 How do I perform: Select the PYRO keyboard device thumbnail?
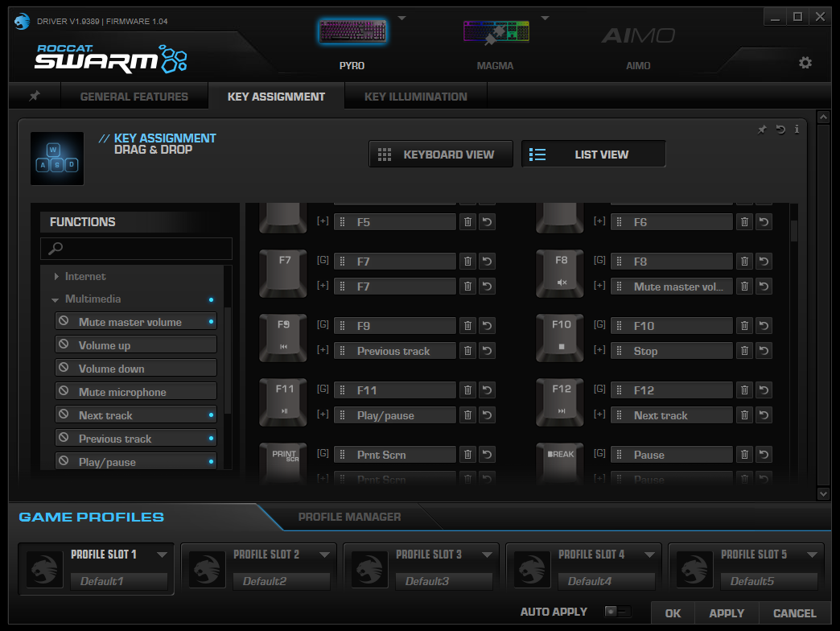tap(352, 31)
